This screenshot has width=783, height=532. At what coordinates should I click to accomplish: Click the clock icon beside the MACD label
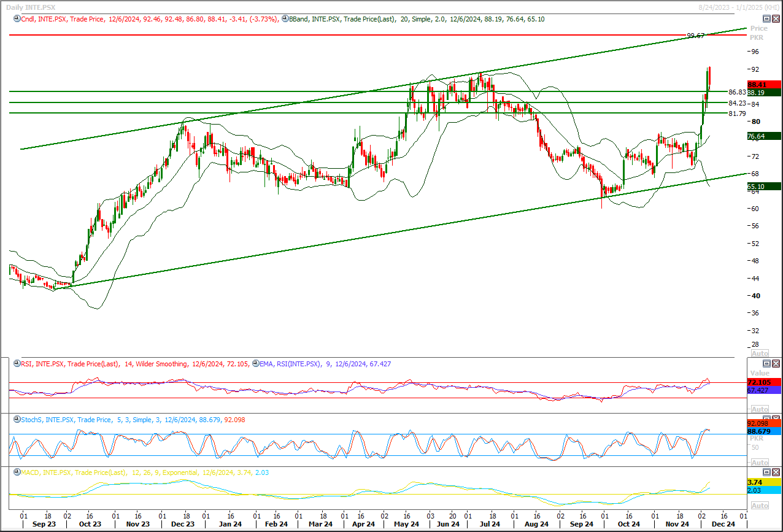[x=16, y=473]
